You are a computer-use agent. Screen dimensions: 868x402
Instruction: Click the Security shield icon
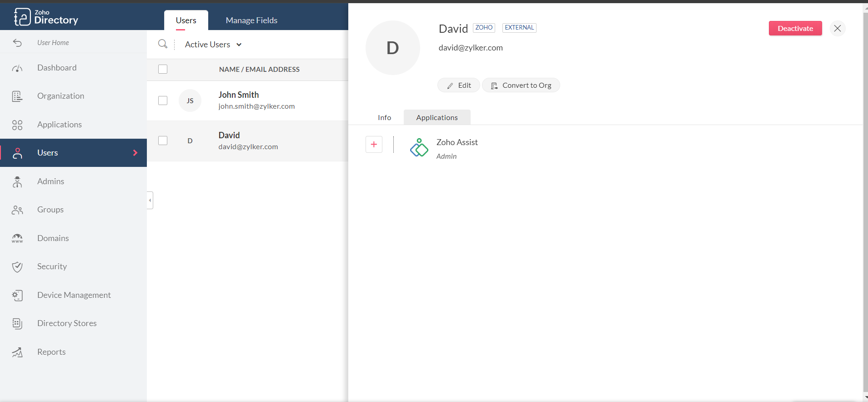click(x=17, y=267)
